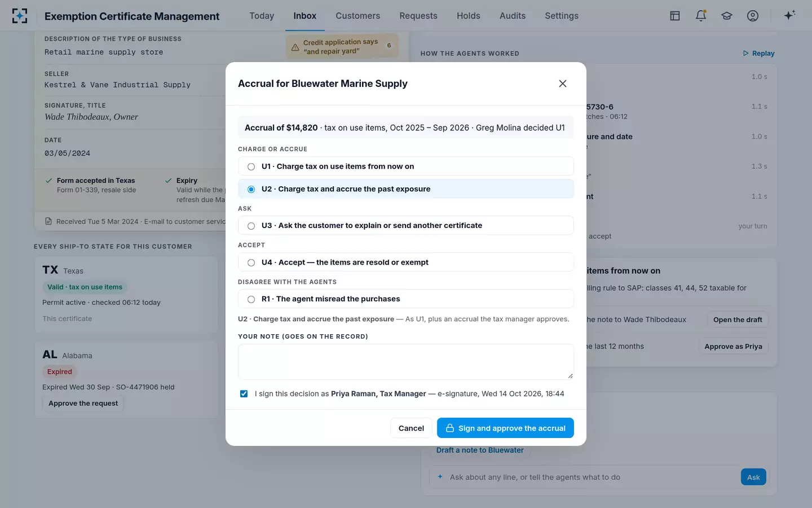
Task: Cancel the accrual dialog
Action: (411, 428)
